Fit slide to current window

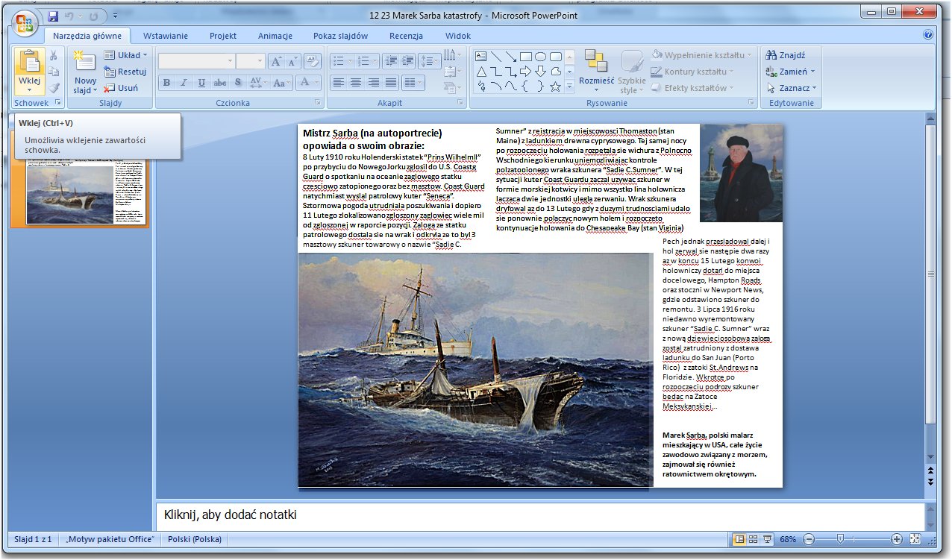pos(915,539)
